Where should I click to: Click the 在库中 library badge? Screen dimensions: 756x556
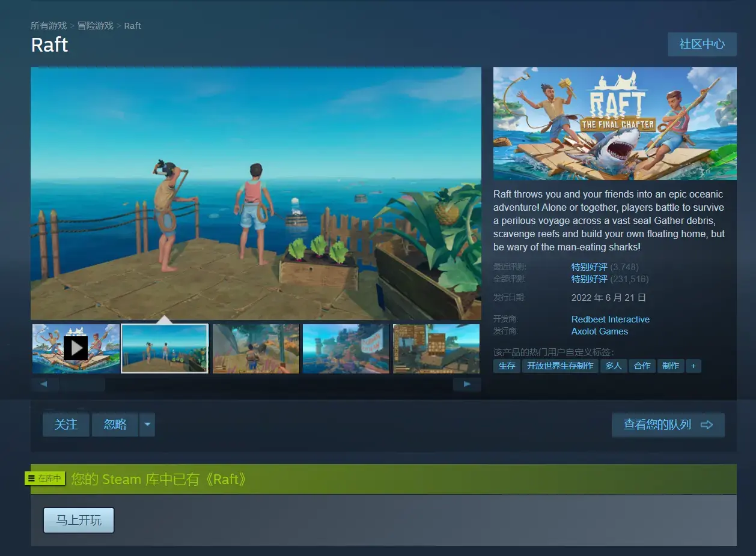pyautogui.click(x=45, y=479)
